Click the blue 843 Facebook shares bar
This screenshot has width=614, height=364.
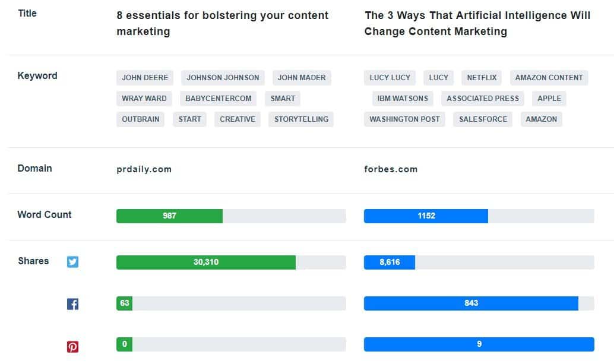click(x=471, y=303)
